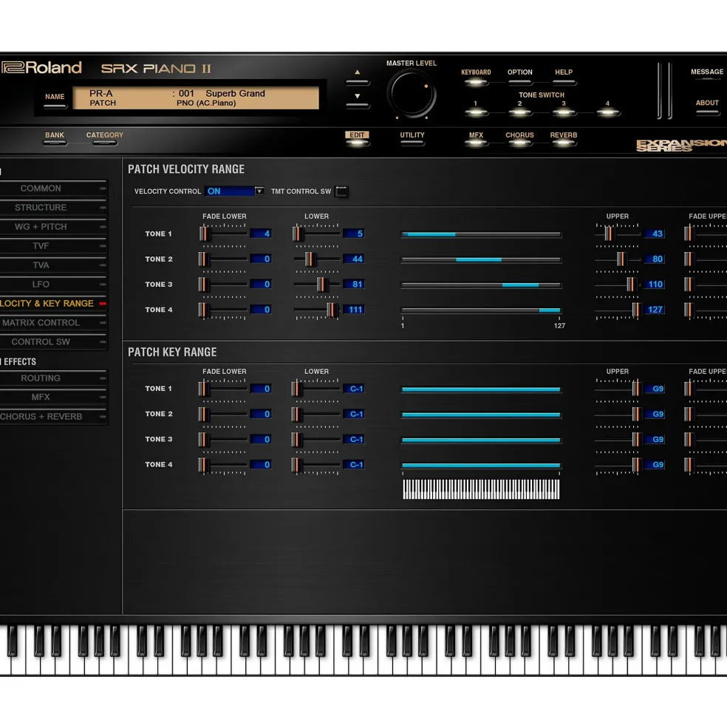Viewport: 727px width, 728px height.
Task: Click Tone 4 velocity Upper value 127
Action: pos(654,310)
